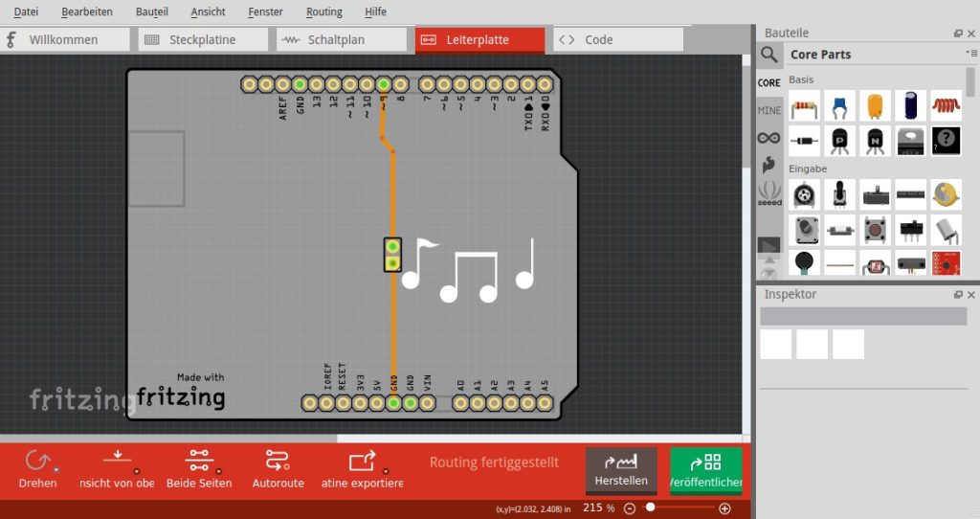Click the zoom slider handle
This screenshot has height=519, width=980.
(x=651, y=508)
